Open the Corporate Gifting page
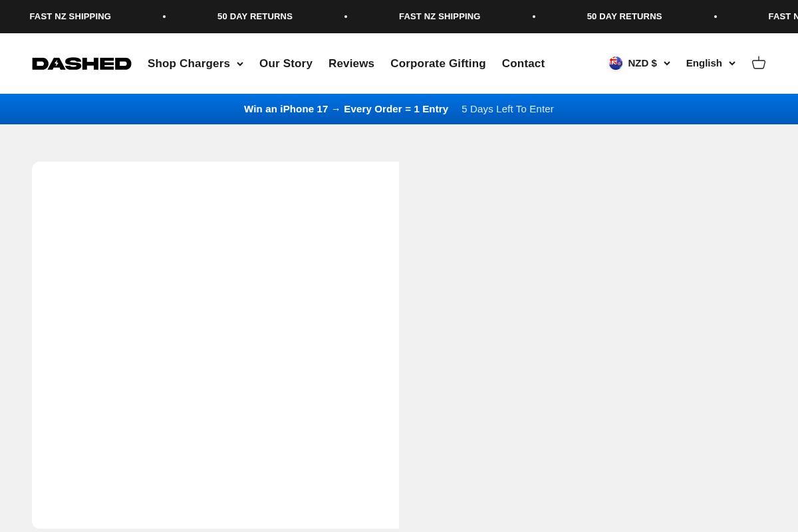This screenshot has height=532, width=798. point(438,64)
